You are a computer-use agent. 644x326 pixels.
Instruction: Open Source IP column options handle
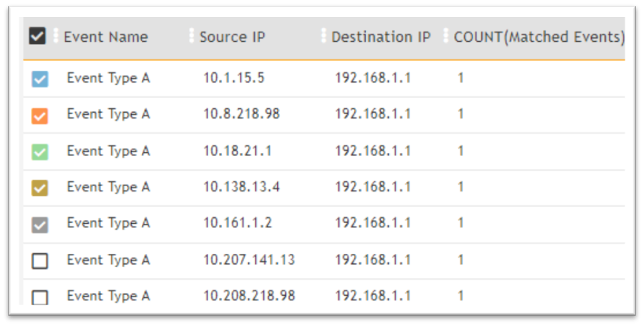[192, 36]
